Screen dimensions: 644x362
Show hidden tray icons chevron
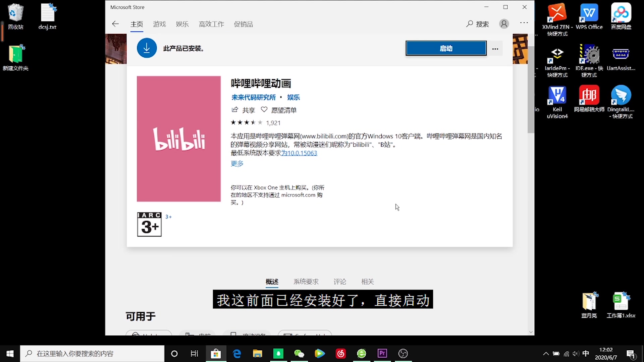pos(546,354)
